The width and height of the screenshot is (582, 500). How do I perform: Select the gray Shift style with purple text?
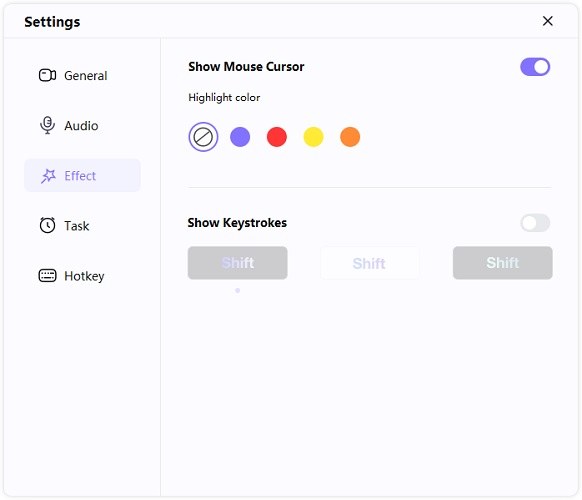coord(238,263)
